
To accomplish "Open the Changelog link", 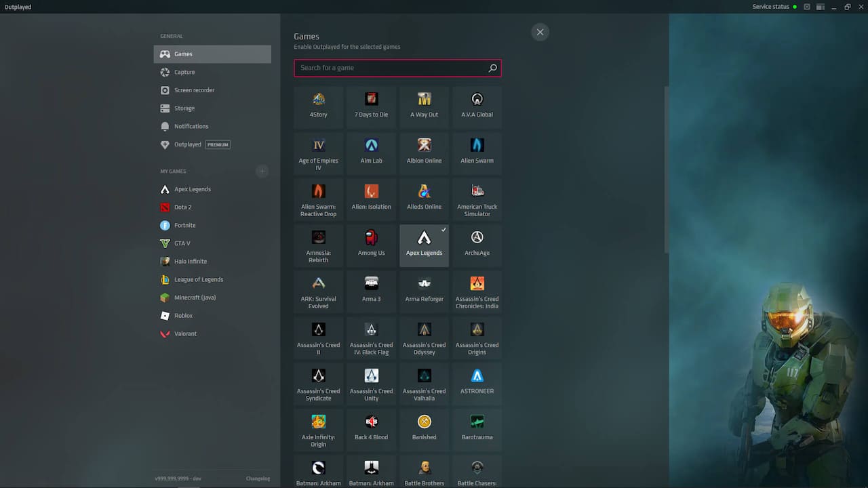I will (258, 479).
